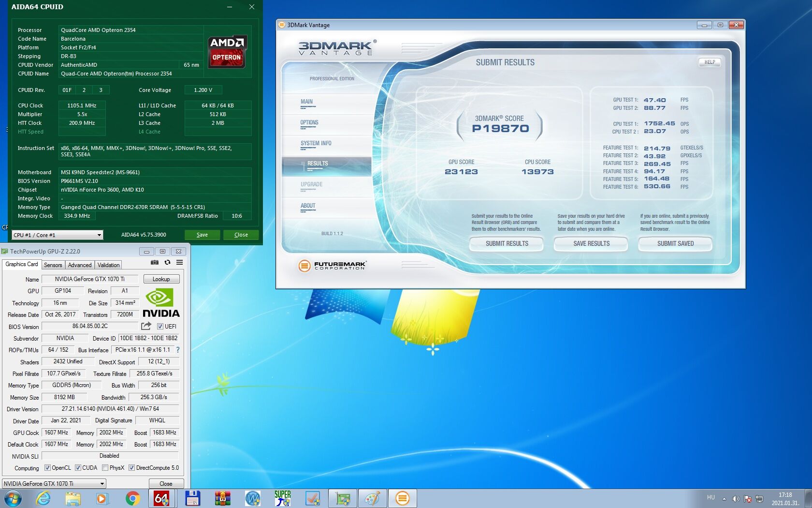Switch to AIDA64 taskbar icon
Screen dimensions: 812x508
tap(161, 498)
